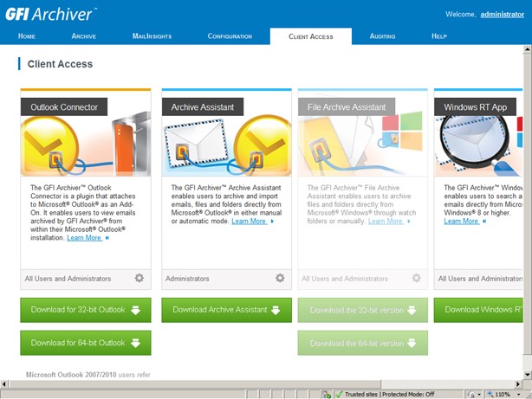Click the File Archive Assistant card title
This screenshot has width=532, height=399.
tap(347, 107)
